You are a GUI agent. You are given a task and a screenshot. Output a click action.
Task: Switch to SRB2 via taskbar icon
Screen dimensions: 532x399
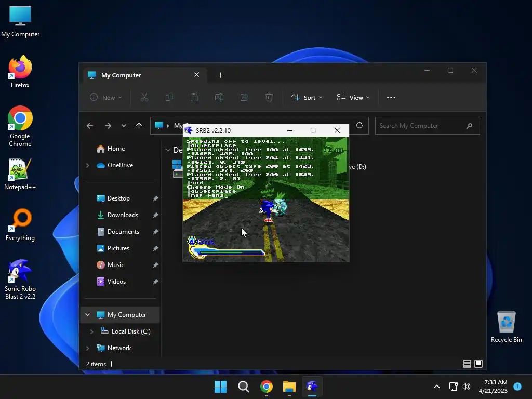(312, 387)
